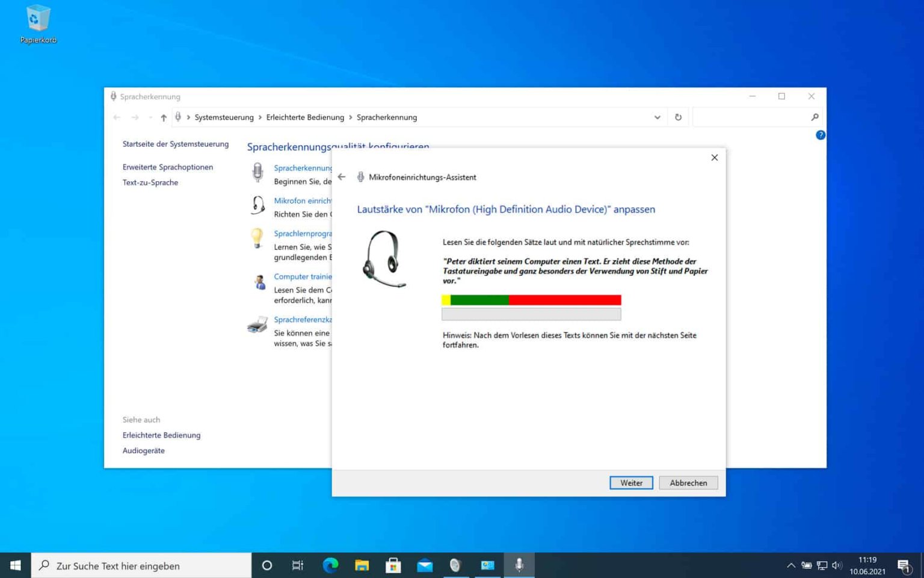
Task: Click Systemsteuerung in the breadcrumb path
Action: click(x=224, y=117)
